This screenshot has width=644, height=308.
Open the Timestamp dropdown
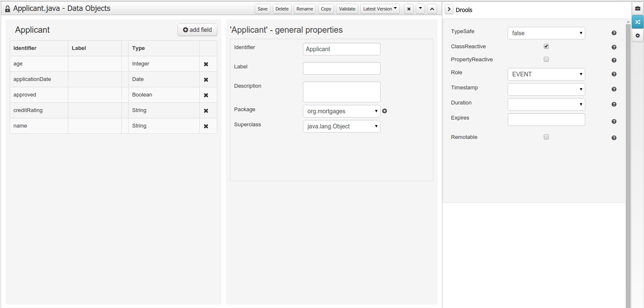(x=546, y=89)
